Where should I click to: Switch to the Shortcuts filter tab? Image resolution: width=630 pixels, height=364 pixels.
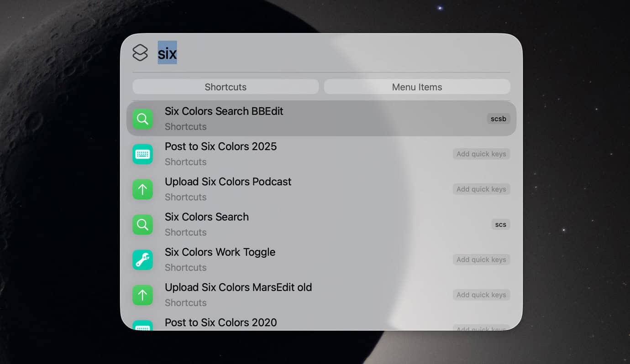[x=226, y=87]
